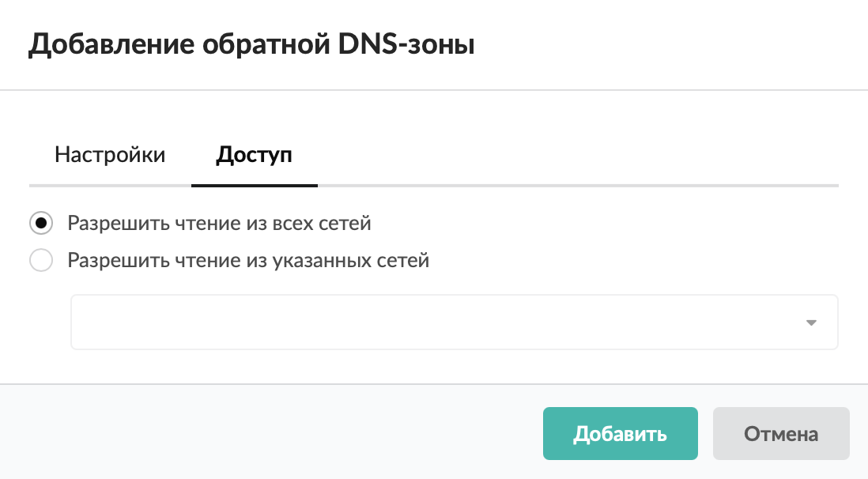Activate the bold Доступ access tab
The width and height of the screenshot is (868, 479).
(x=254, y=155)
